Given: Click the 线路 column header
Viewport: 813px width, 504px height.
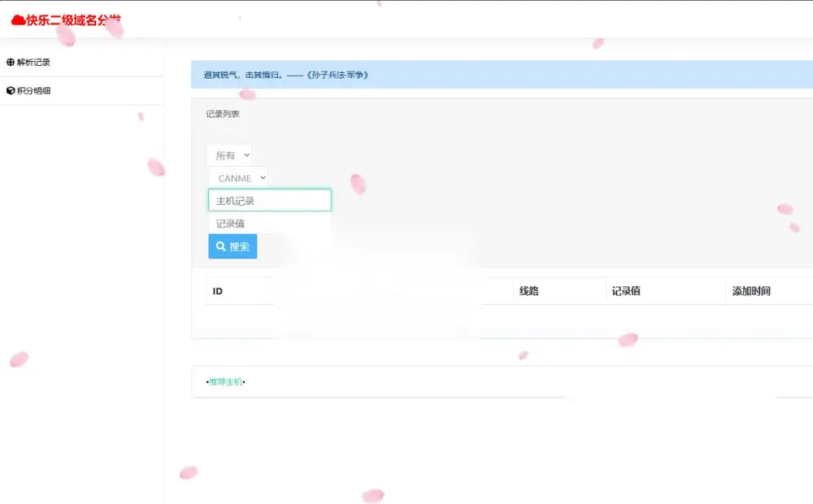Looking at the screenshot, I should click(x=529, y=291).
